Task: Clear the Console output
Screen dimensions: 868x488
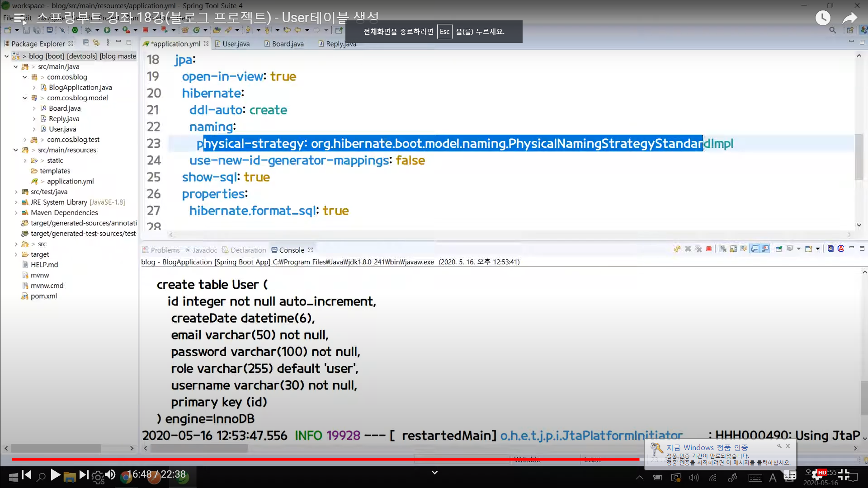Action: pos(722,249)
